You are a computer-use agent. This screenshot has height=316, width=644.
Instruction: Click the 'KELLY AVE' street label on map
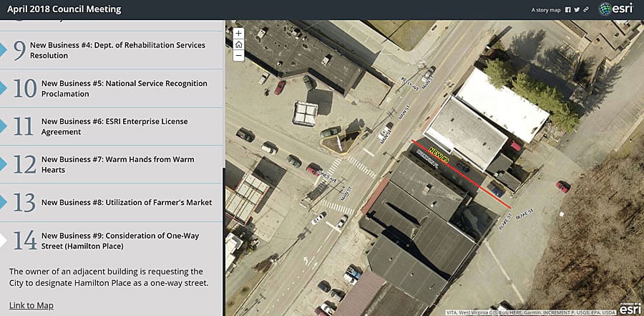410,84
